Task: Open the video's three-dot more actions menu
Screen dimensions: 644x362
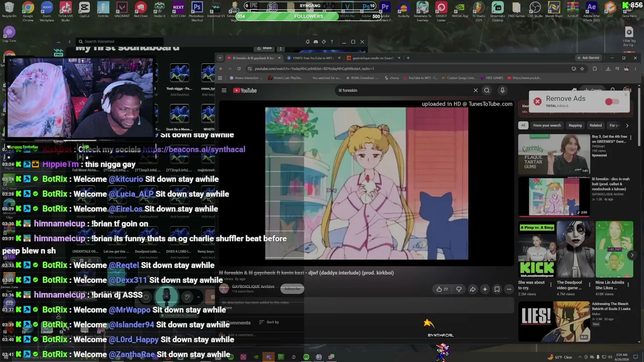Action: pyautogui.click(x=509, y=289)
